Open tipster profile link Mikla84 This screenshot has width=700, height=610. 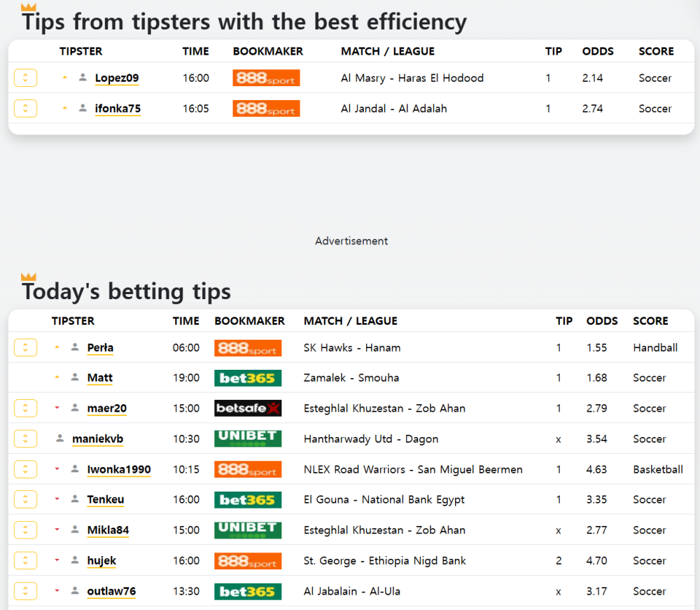(x=108, y=530)
